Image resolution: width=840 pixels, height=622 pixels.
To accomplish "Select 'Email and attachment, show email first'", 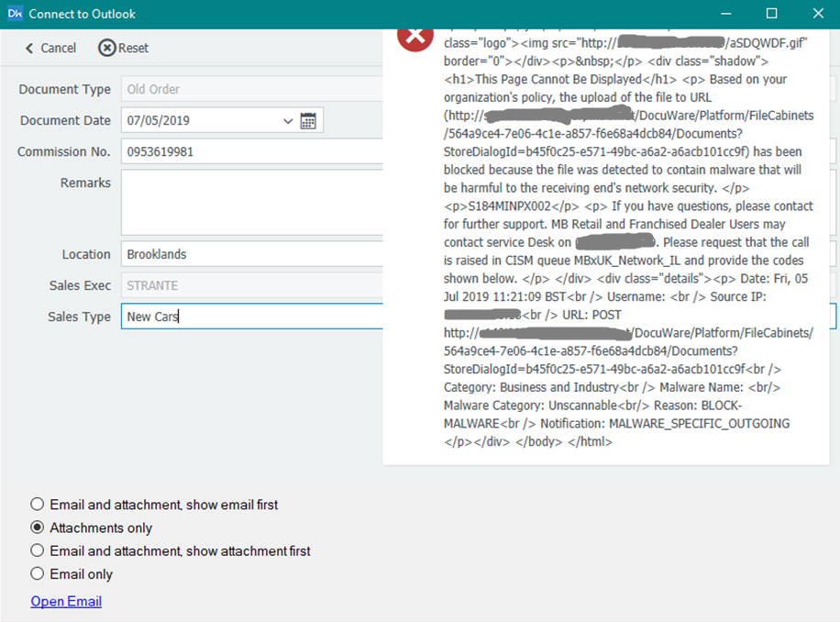I will [x=38, y=505].
